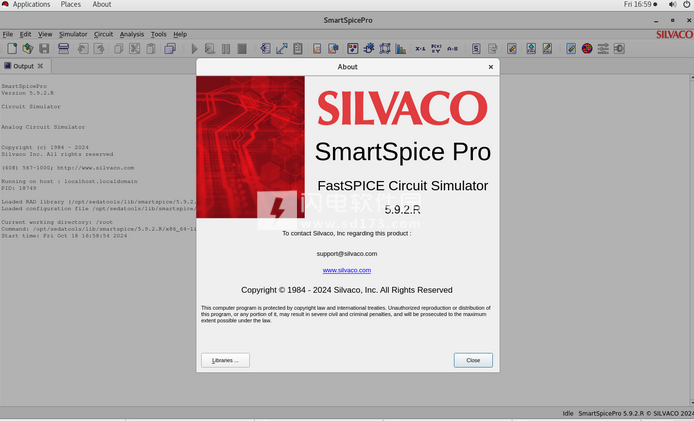Click the orange document icon

pos(317,49)
